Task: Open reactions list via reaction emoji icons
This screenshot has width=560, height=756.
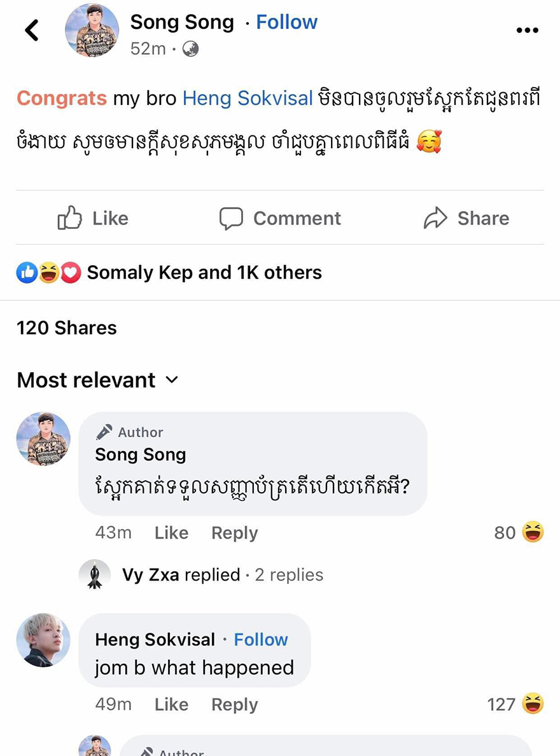Action: (x=48, y=273)
